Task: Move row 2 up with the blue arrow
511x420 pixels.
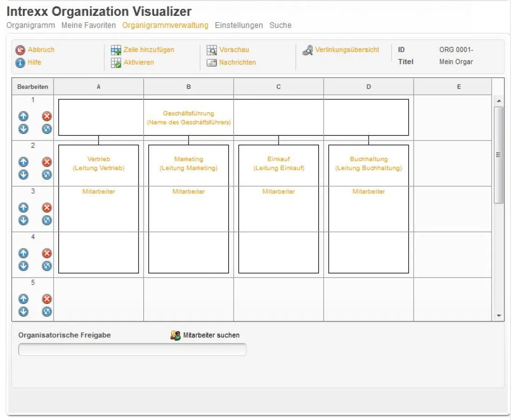Action: [x=23, y=162]
